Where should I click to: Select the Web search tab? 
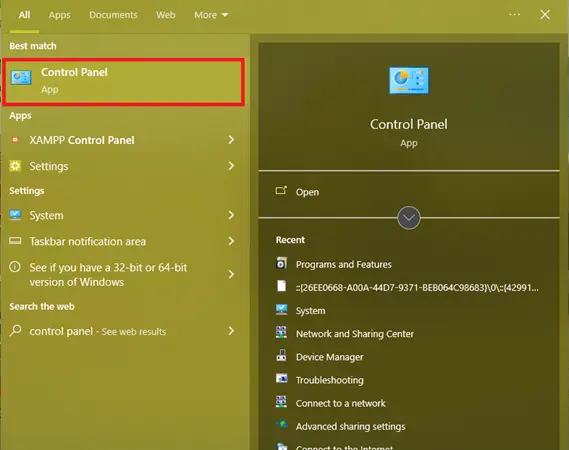[x=165, y=15]
